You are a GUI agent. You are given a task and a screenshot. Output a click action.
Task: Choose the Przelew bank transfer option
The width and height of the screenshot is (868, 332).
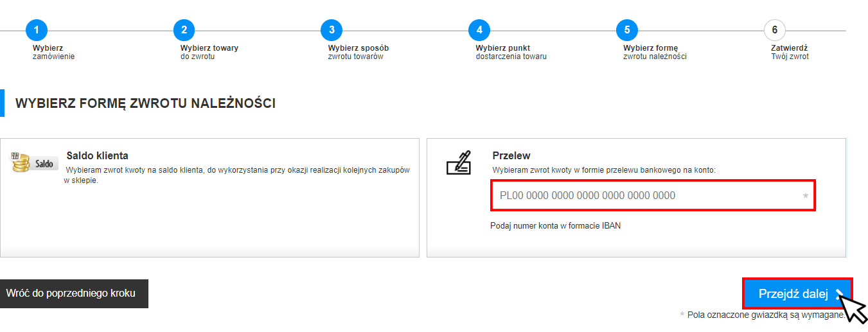point(511,155)
